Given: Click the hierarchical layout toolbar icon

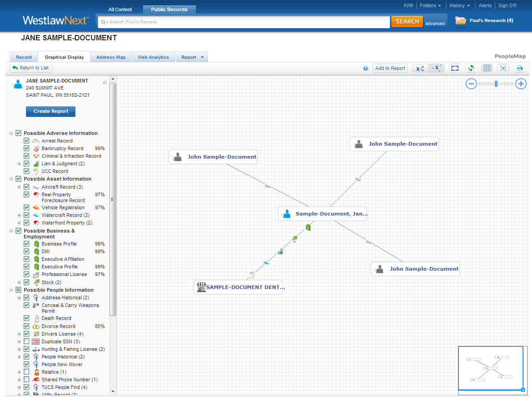Looking at the screenshot, I should 420,68.
